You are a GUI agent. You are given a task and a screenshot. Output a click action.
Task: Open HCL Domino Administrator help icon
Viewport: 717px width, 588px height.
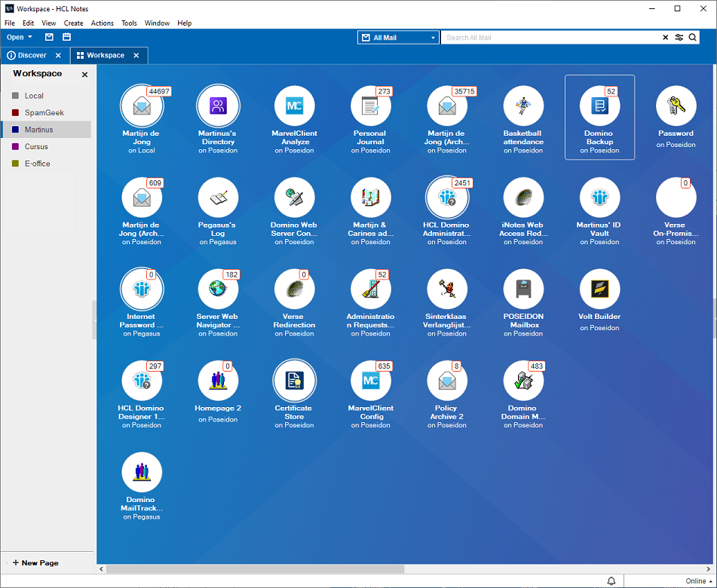[x=447, y=198]
